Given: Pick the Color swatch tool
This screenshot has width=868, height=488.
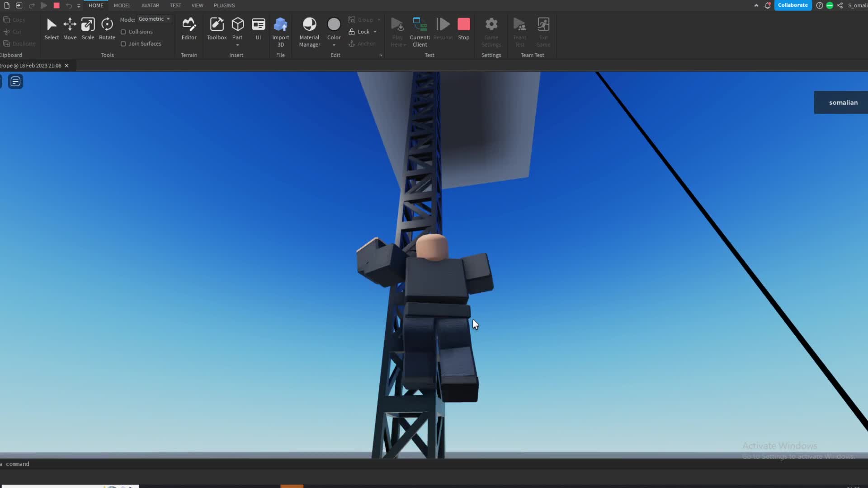Looking at the screenshot, I should pyautogui.click(x=334, y=25).
